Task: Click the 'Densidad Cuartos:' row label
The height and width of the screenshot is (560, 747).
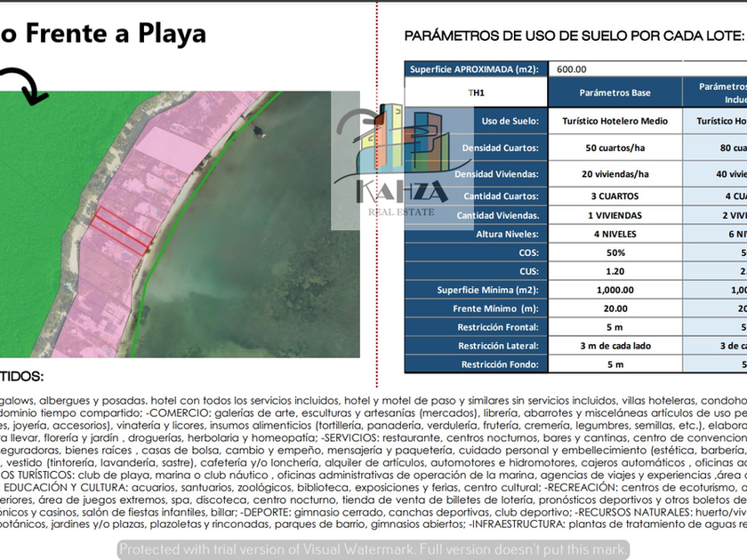Action: tap(500, 148)
